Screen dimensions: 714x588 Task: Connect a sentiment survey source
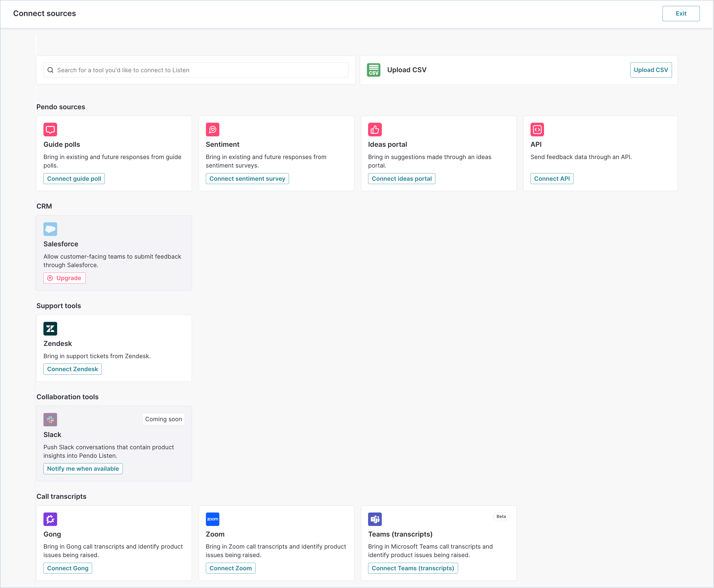tap(247, 178)
